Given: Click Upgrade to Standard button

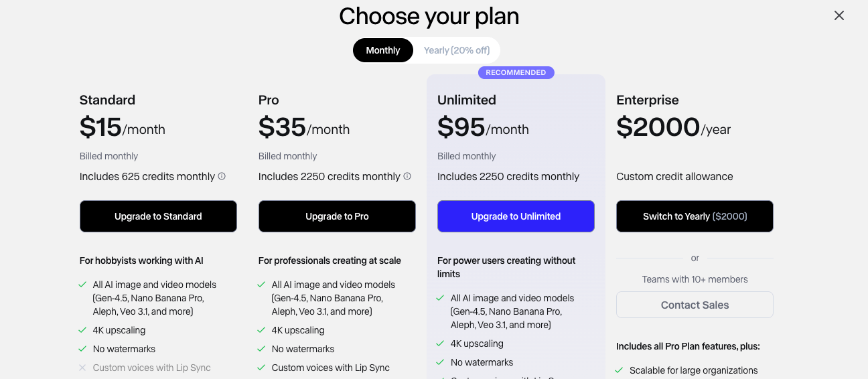Looking at the screenshot, I should tap(158, 216).
